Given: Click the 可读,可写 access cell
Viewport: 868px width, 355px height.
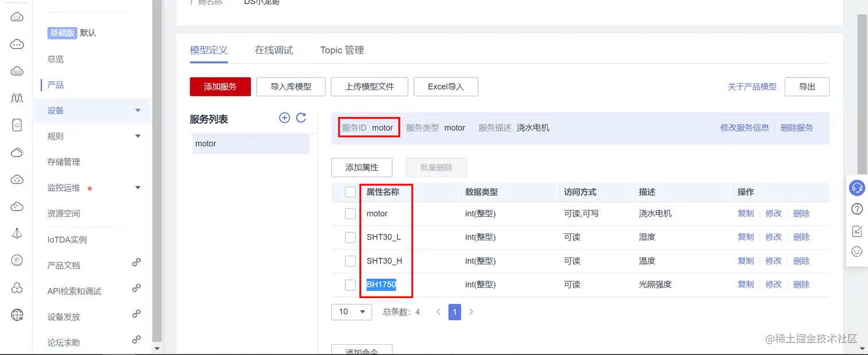Looking at the screenshot, I should (x=582, y=213).
